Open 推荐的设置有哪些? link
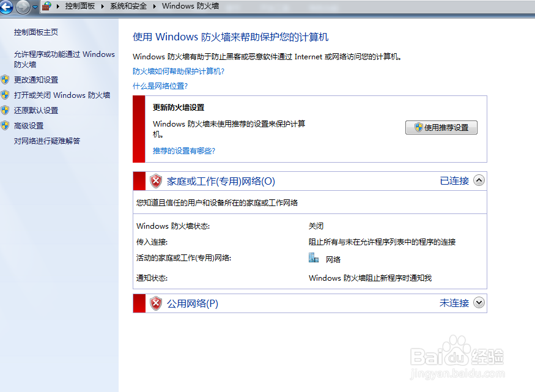The height and width of the screenshot is (392, 535). [x=184, y=150]
